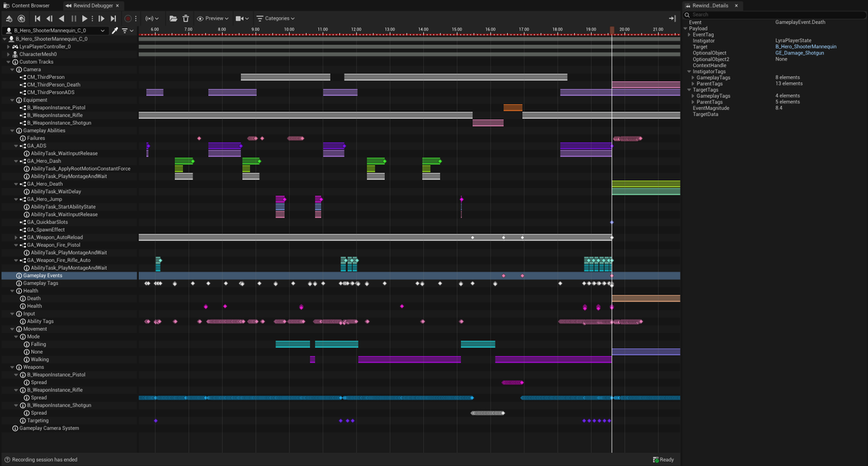Viewport: 868px width, 466px height.
Task: Switch to the Content Browser tab
Action: tap(26, 5)
